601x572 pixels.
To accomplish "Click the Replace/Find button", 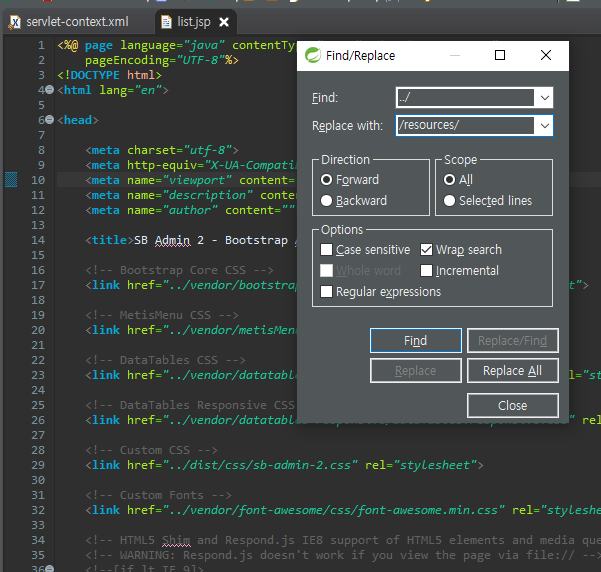I will [512, 340].
